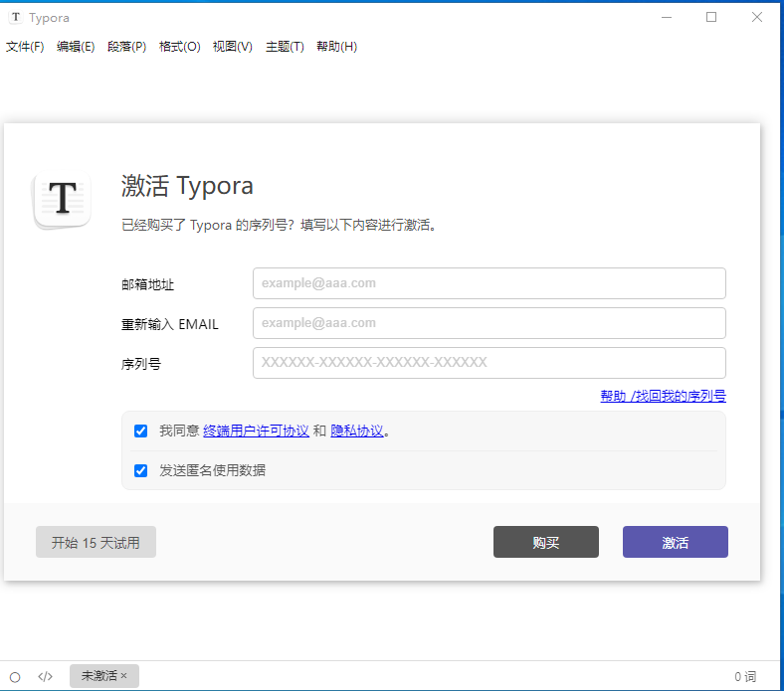Open the 主题(T) menu
This screenshot has height=691, width=784.
coord(285,47)
